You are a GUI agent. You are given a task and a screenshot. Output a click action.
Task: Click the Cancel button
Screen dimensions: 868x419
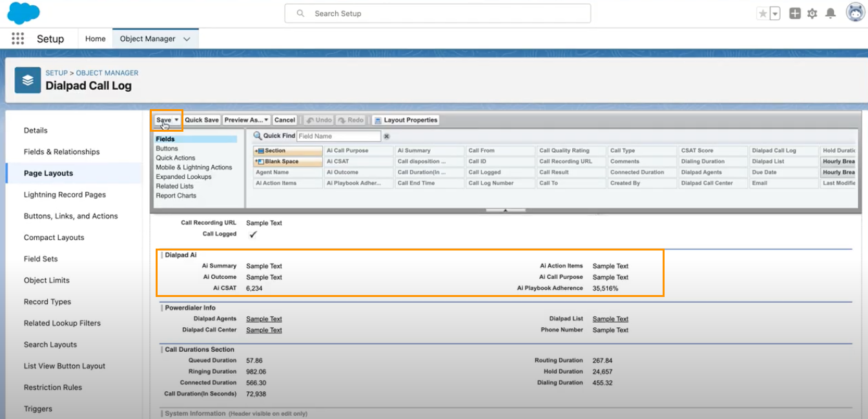coord(285,120)
